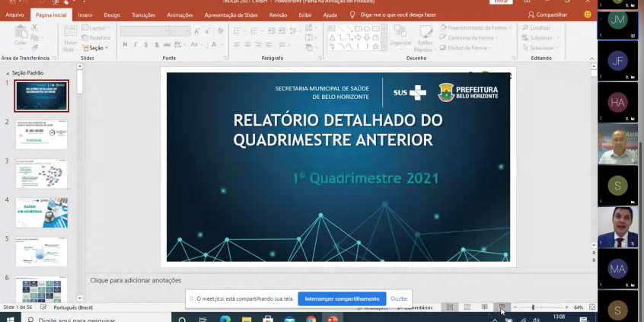
Task: Open the Arquivo menu
Action: coord(14,14)
